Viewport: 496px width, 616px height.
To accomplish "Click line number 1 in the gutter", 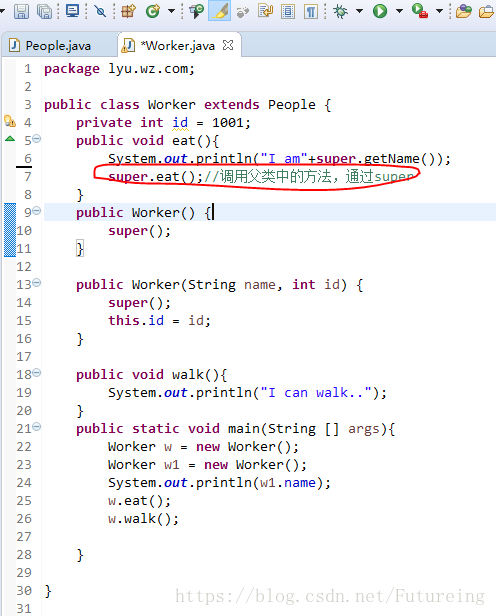I will pos(27,69).
